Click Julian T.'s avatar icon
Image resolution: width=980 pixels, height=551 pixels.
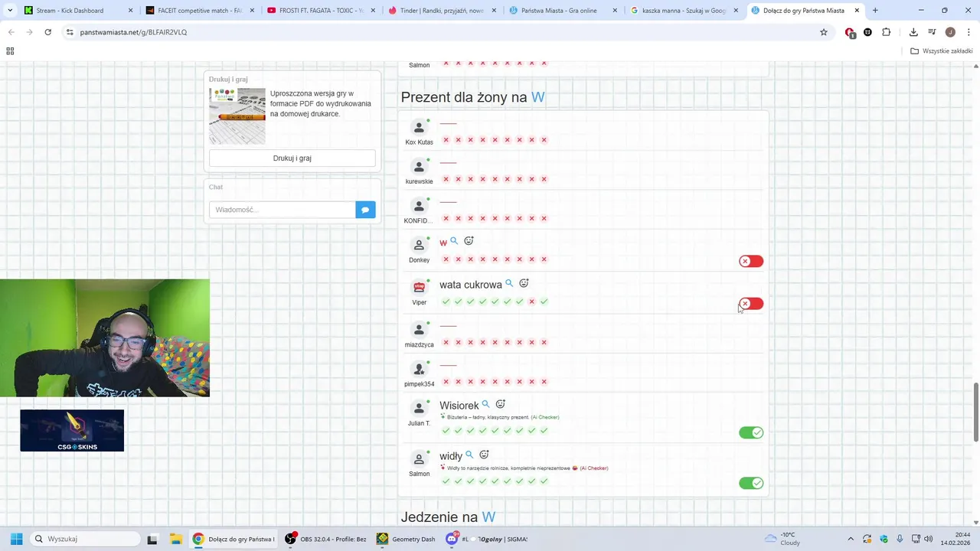[419, 408]
